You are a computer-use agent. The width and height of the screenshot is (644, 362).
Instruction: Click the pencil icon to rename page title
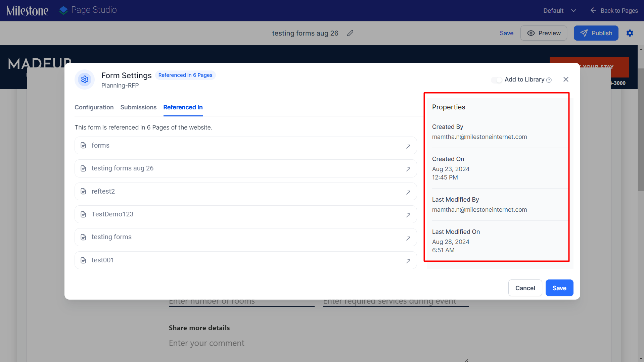(350, 33)
